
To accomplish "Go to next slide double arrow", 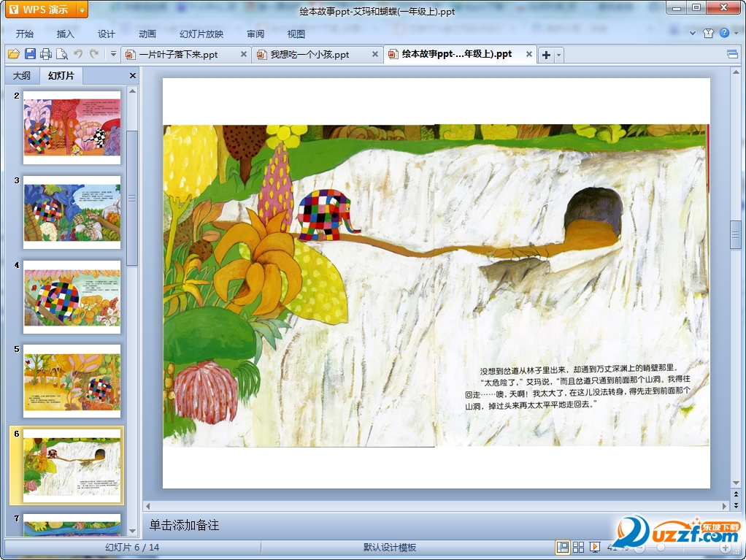I will coord(736,505).
